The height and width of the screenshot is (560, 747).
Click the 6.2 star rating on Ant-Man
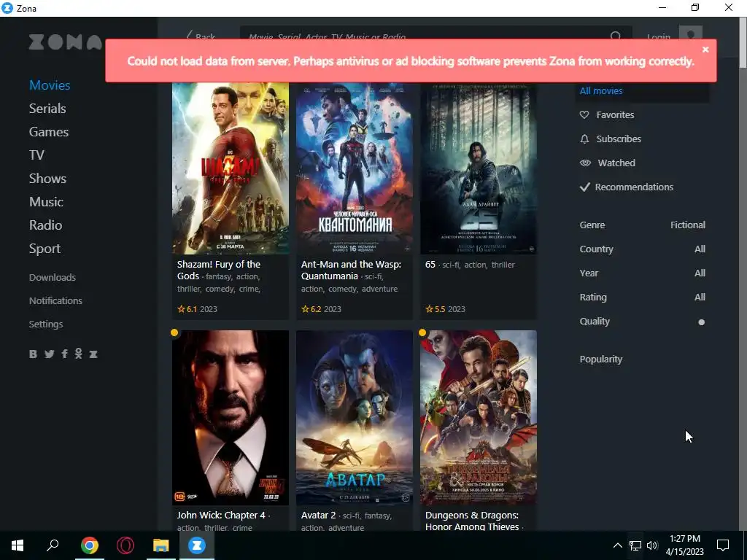311,309
